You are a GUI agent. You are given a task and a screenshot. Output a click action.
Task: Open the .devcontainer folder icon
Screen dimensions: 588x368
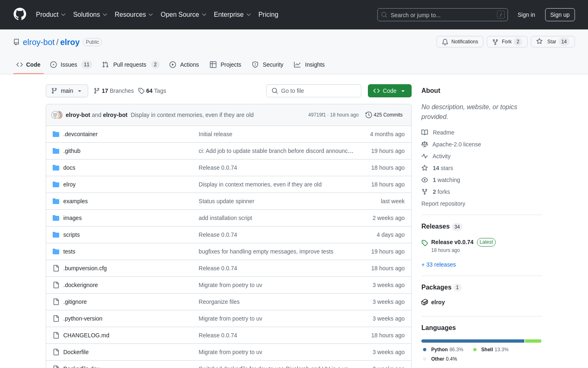pyautogui.click(x=56, y=134)
